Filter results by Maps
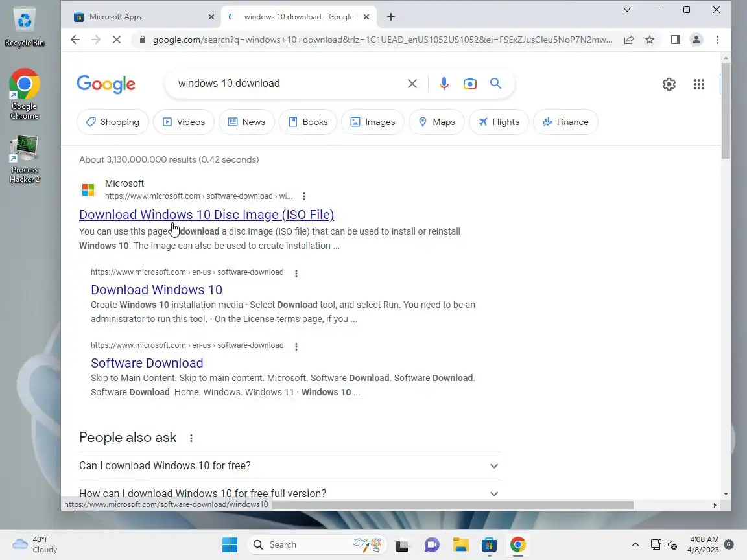Image resolution: width=747 pixels, height=560 pixels. click(436, 122)
